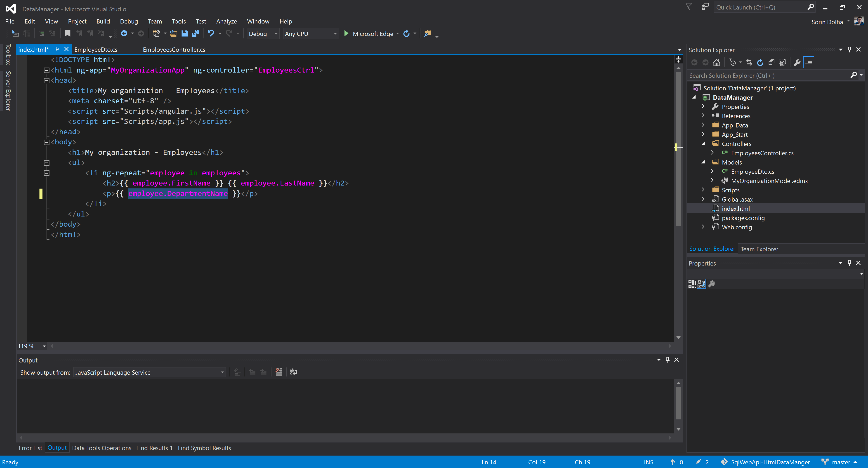Open the Debug configuration dropdown
The width and height of the screenshot is (868, 468).
click(276, 34)
